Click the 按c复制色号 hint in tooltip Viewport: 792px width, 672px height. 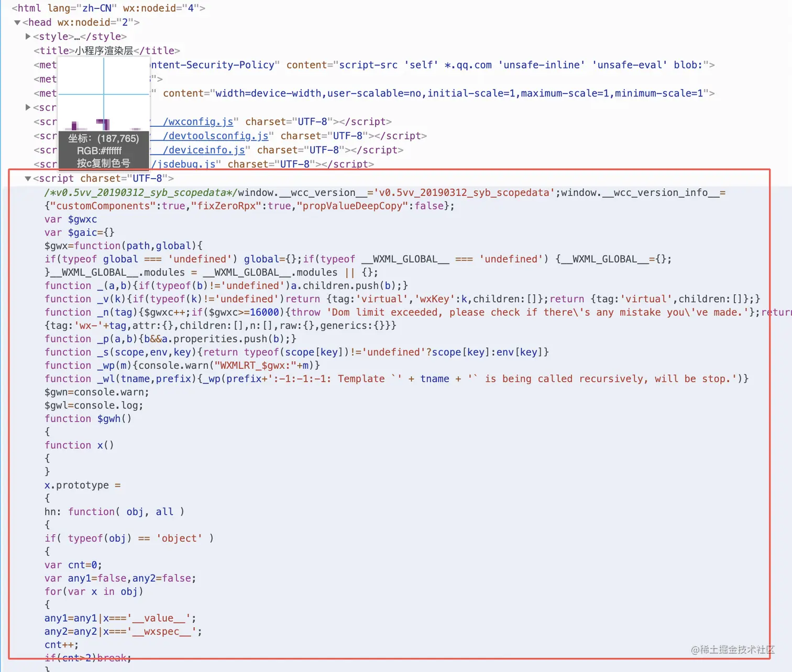pos(103,163)
